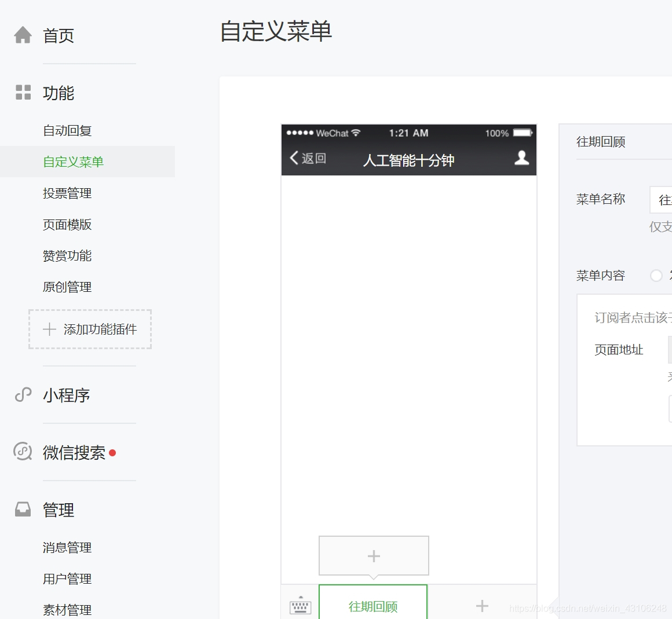Open 首页 in the sidebar
Screen dimensions: 672x619
tap(59, 35)
